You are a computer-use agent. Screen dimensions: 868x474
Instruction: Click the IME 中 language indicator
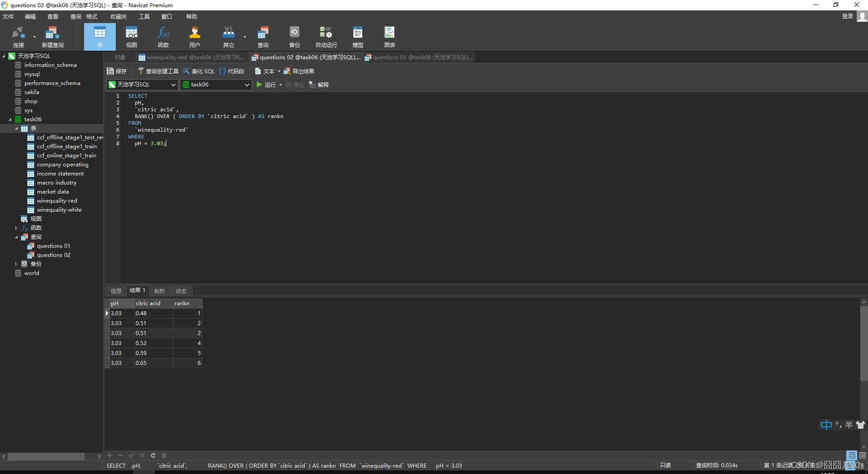click(x=826, y=425)
